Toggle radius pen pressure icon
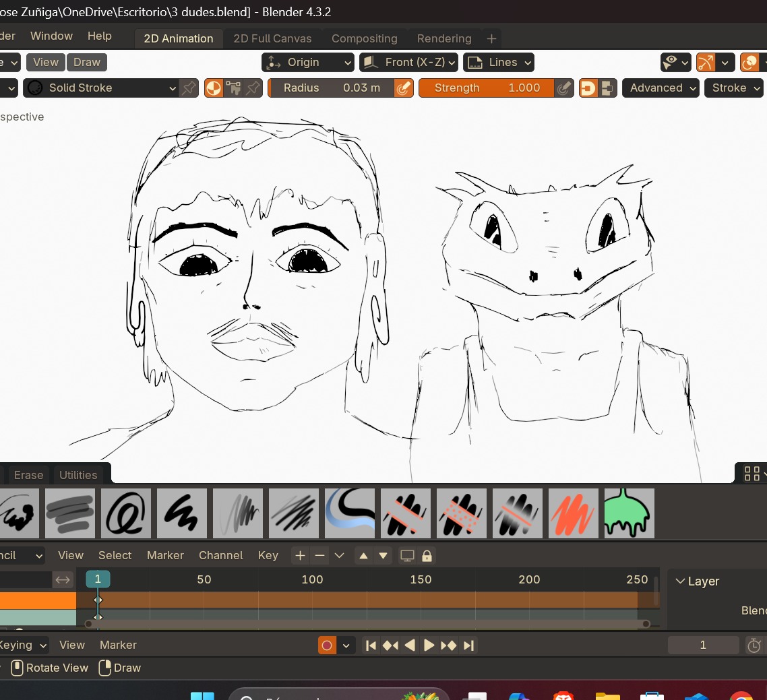Viewport: 767px width, 700px height. [x=404, y=88]
